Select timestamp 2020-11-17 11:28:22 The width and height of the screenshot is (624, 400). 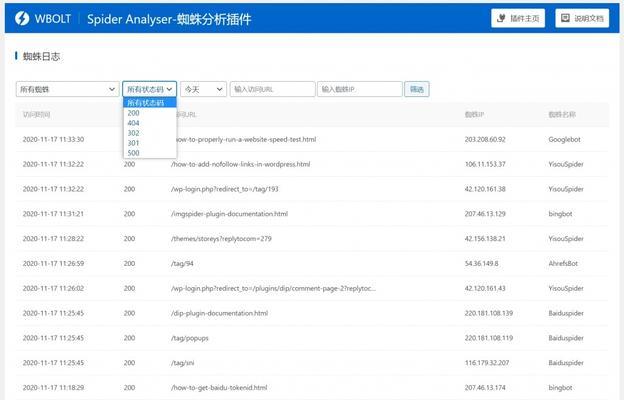[53, 239]
